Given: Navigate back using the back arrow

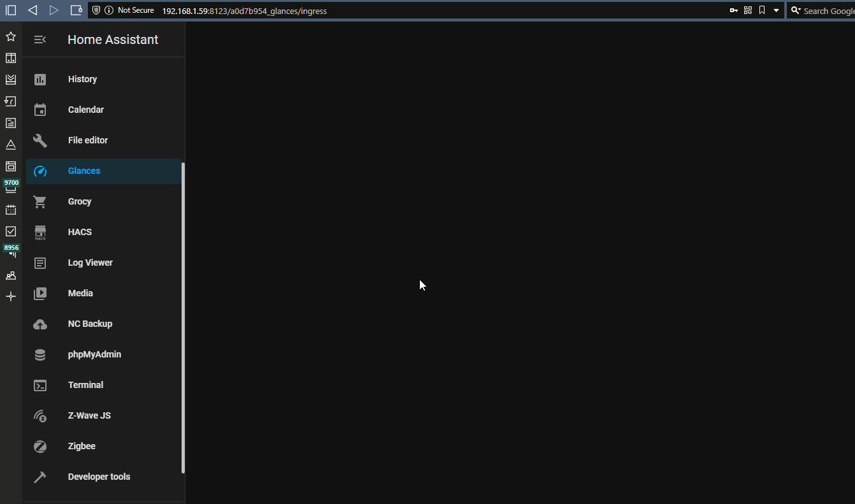Looking at the screenshot, I should (x=32, y=10).
